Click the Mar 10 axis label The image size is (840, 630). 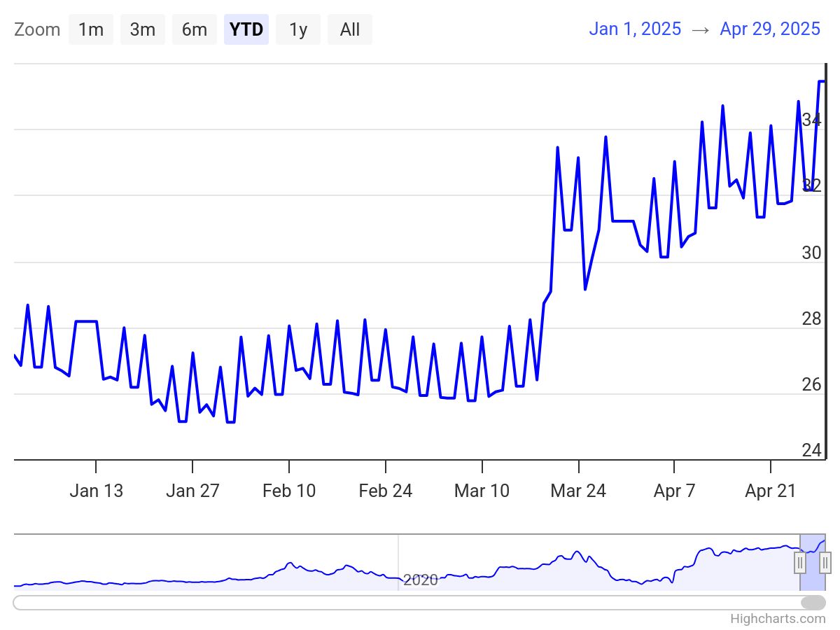(x=482, y=491)
